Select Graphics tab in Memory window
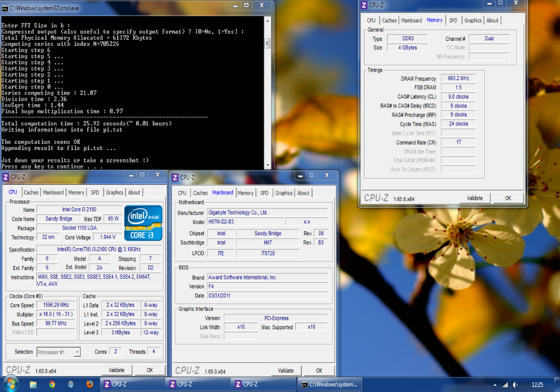 tap(473, 20)
